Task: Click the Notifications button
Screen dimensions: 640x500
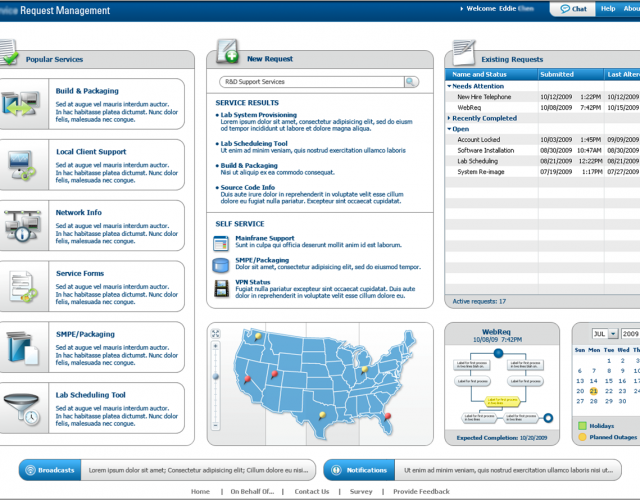Action: click(x=359, y=470)
